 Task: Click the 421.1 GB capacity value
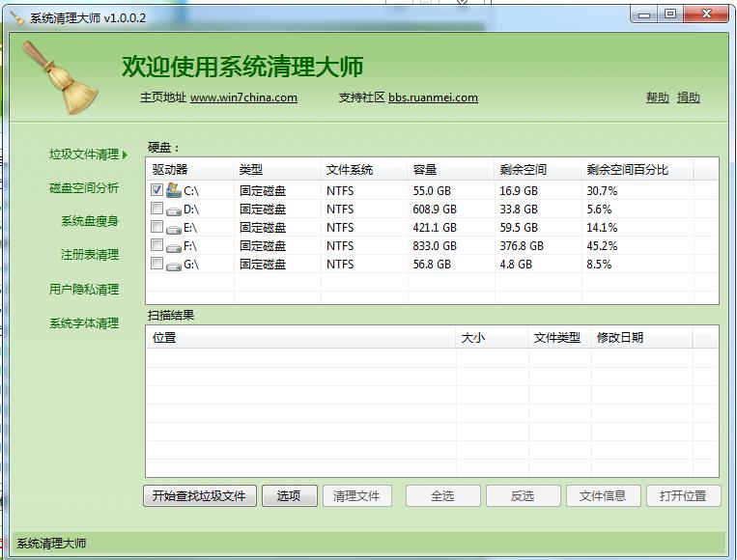[435, 228]
